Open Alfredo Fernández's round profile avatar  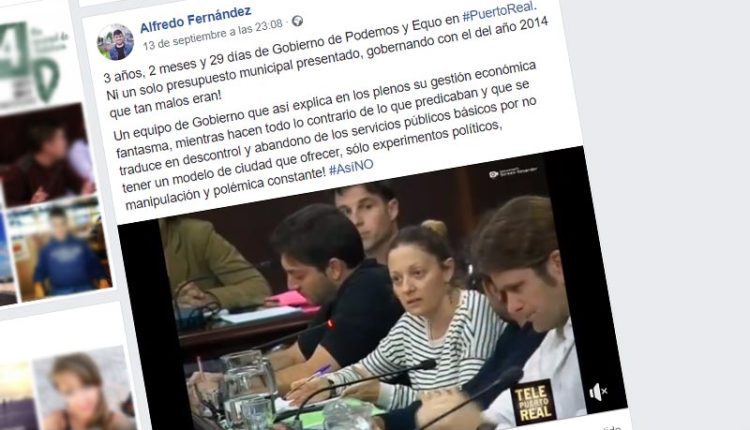(115, 43)
